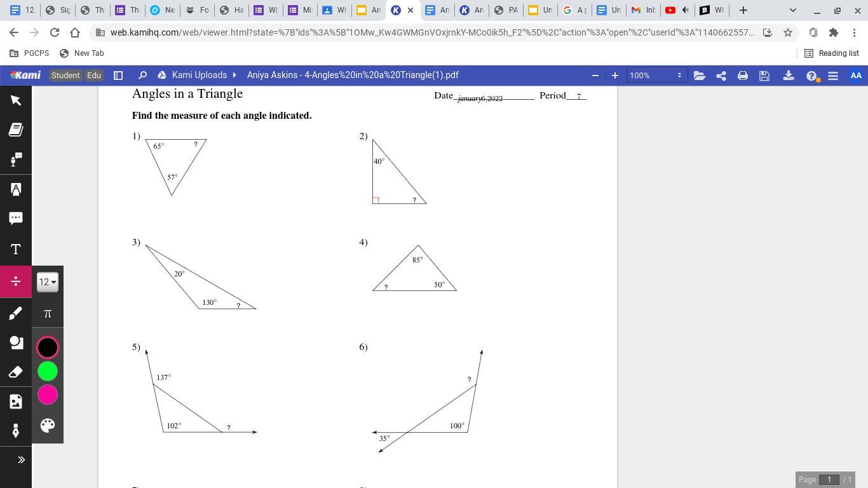Viewport: 868px width, 488px height.
Task: Click the Edu badge
Action: [x=94, y=75]
